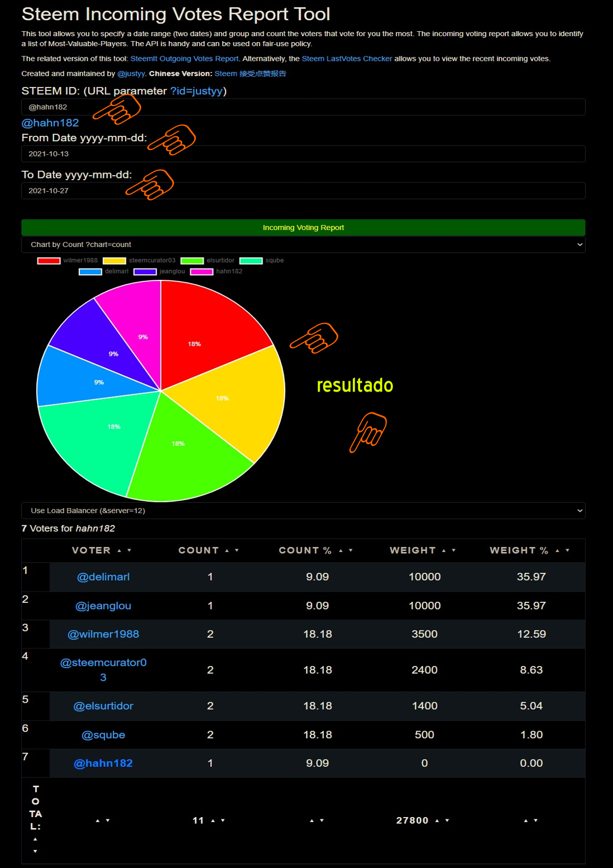Viewport: 613px width, 868px height.
Task: Click VOTER column header
Action: (91, 550)
